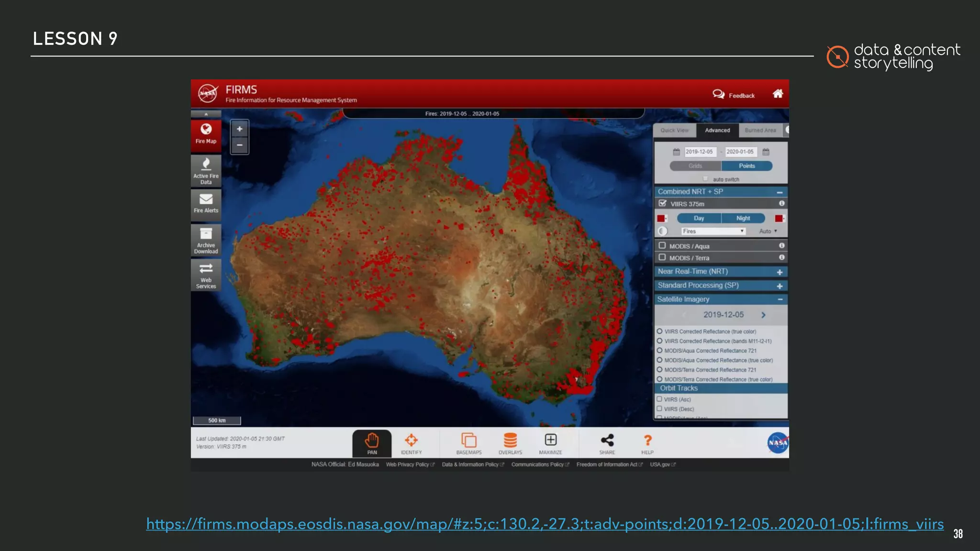This screenshot has height=551, width=980.
Task: Open Archive Download section
Action: click(x=206, y=240)
